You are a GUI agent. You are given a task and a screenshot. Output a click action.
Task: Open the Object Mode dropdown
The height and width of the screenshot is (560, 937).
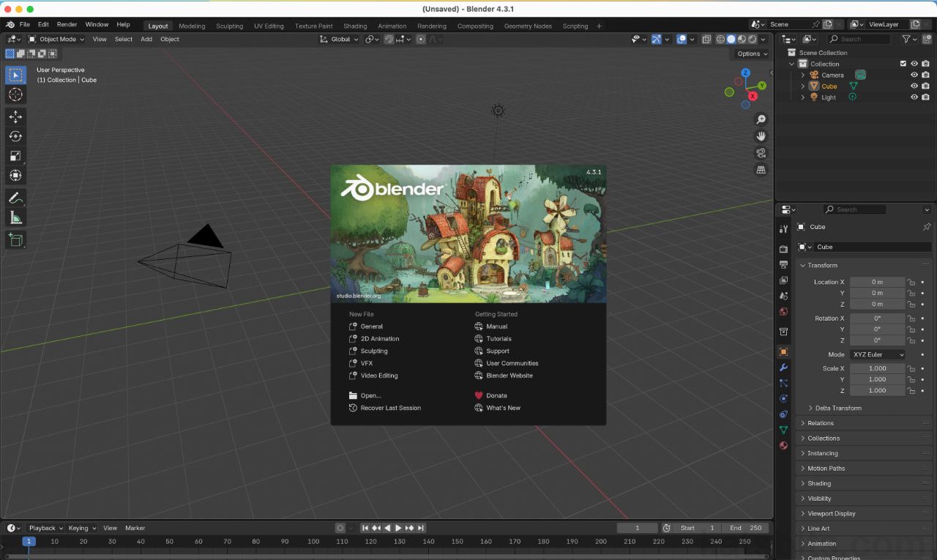tap(57, 39)
